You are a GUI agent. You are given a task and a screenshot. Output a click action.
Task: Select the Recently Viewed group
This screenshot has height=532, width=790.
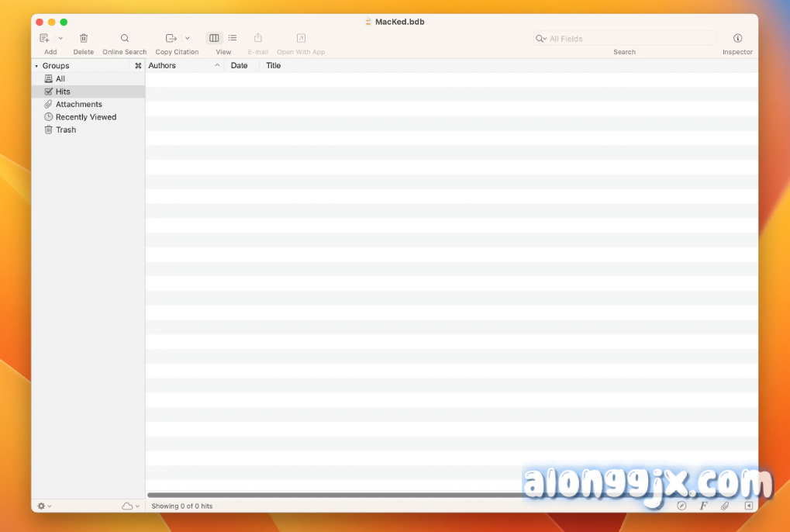coord(85,117)
